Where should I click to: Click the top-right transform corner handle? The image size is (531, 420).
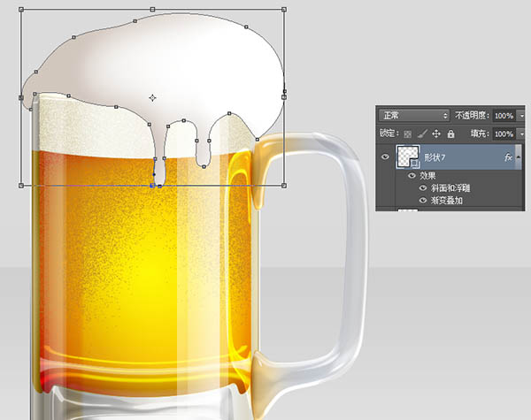tap(284, 10)
